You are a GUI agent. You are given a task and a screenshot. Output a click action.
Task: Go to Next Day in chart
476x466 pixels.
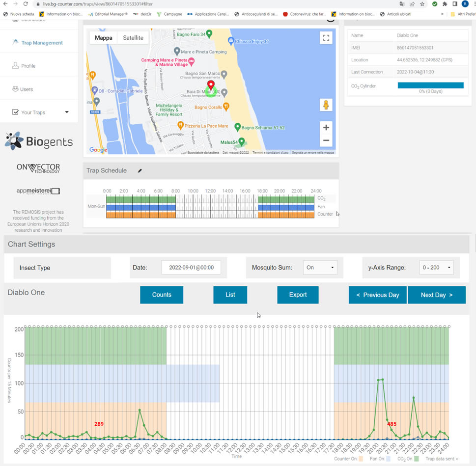click(x=436, y=295)
